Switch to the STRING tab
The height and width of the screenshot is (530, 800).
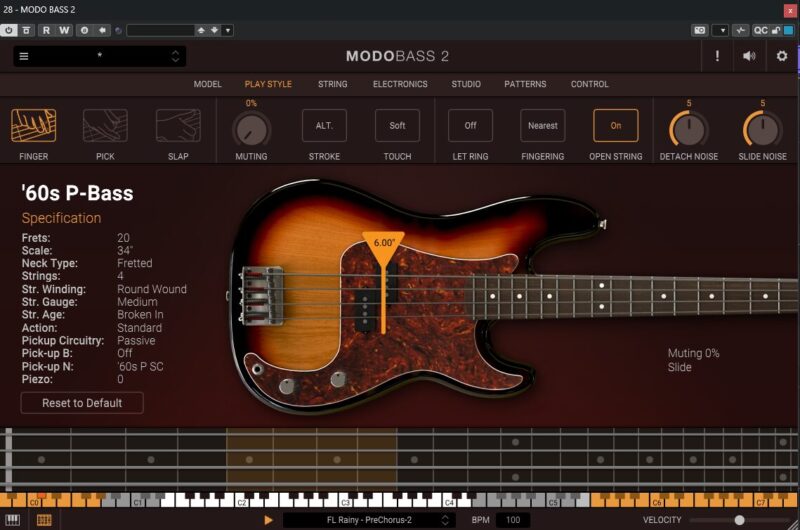333,84
